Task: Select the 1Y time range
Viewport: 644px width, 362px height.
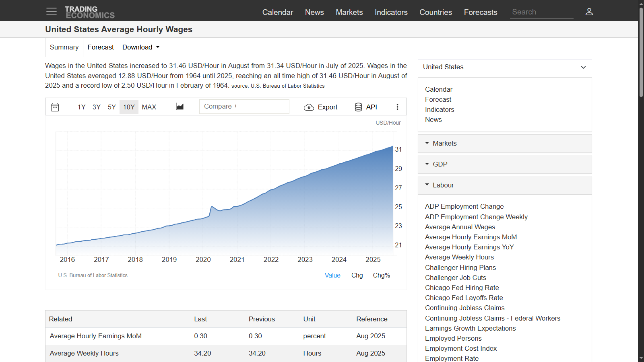Action: click(x=82, y=107)
